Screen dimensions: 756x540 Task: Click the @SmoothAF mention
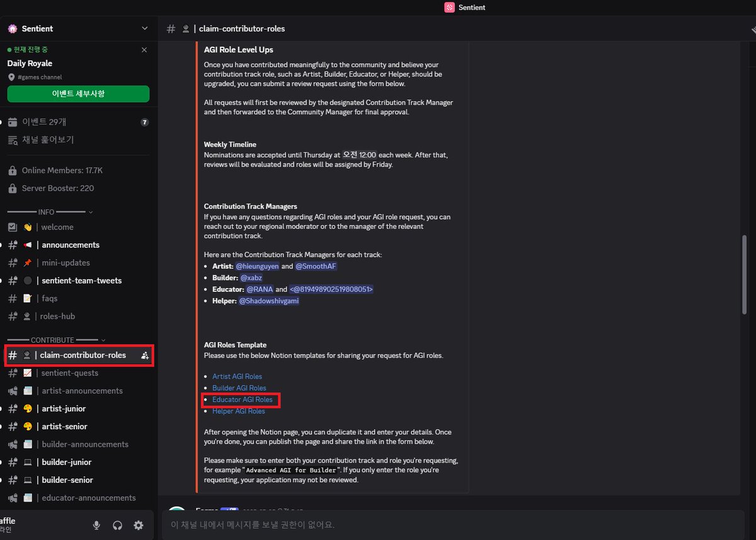pos(316,267)
